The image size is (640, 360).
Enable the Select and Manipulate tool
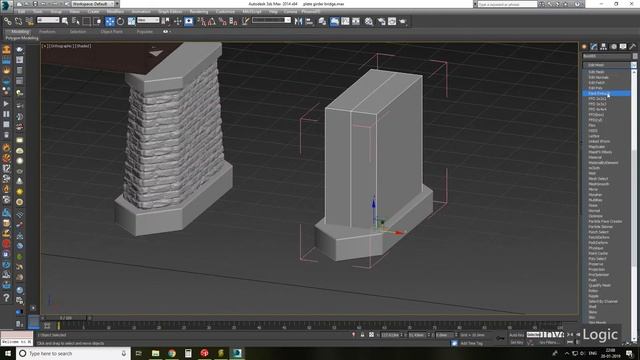[178, 21]
